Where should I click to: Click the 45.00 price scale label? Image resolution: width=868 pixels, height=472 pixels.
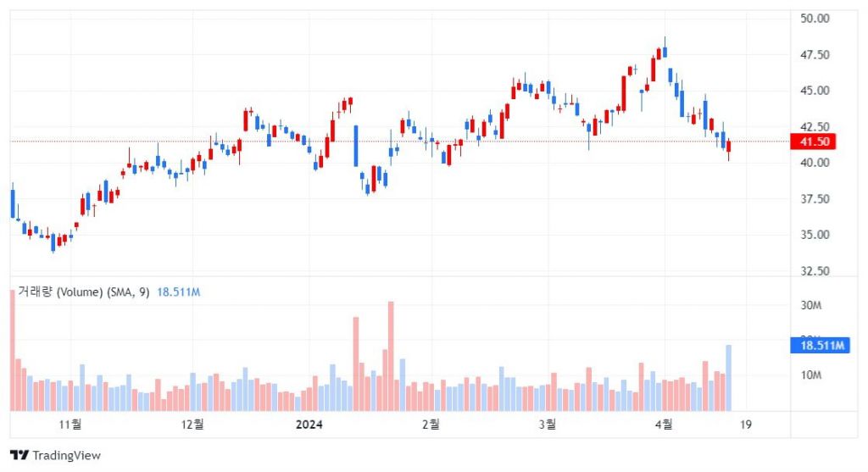tap(814, 91)
